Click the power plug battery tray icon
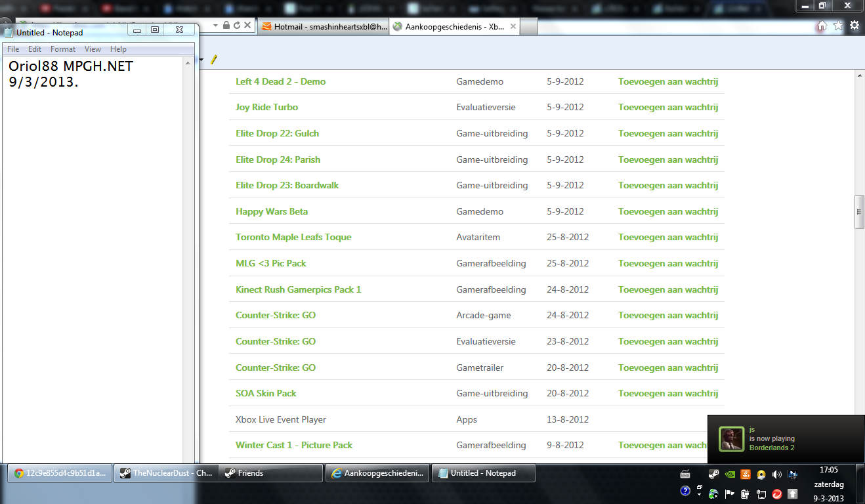The image size is (865, 504). pos(746,493)
